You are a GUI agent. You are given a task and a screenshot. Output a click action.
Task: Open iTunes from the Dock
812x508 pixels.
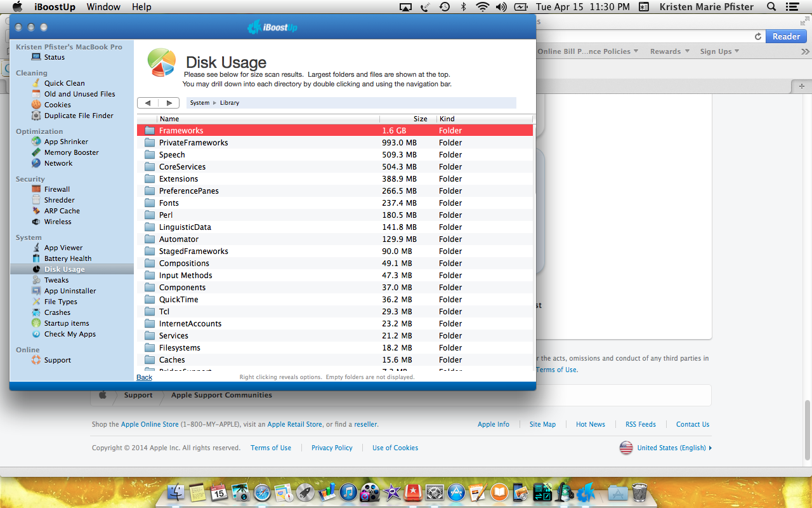[348, 491]
